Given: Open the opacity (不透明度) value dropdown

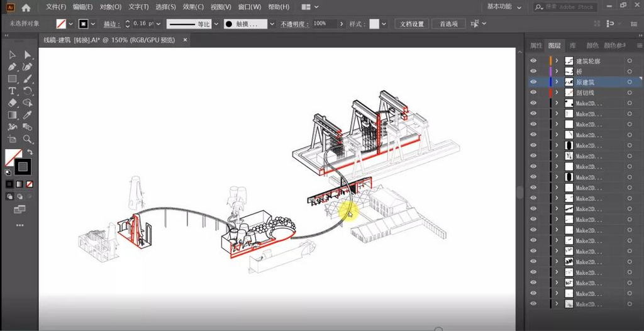Looking at the screenshot, I should [x=340, y=24].
